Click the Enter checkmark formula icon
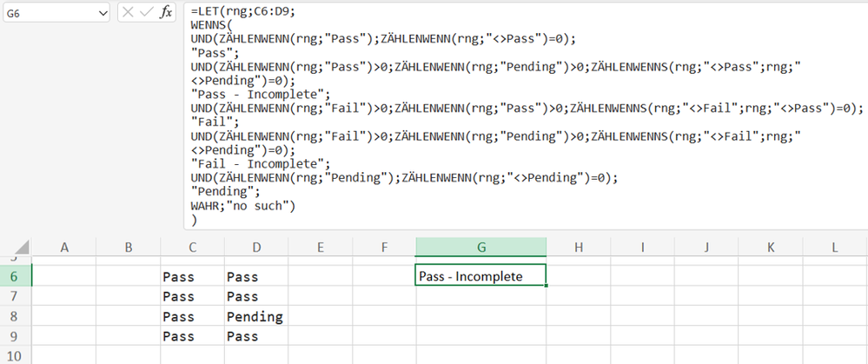 click(147, 13)
